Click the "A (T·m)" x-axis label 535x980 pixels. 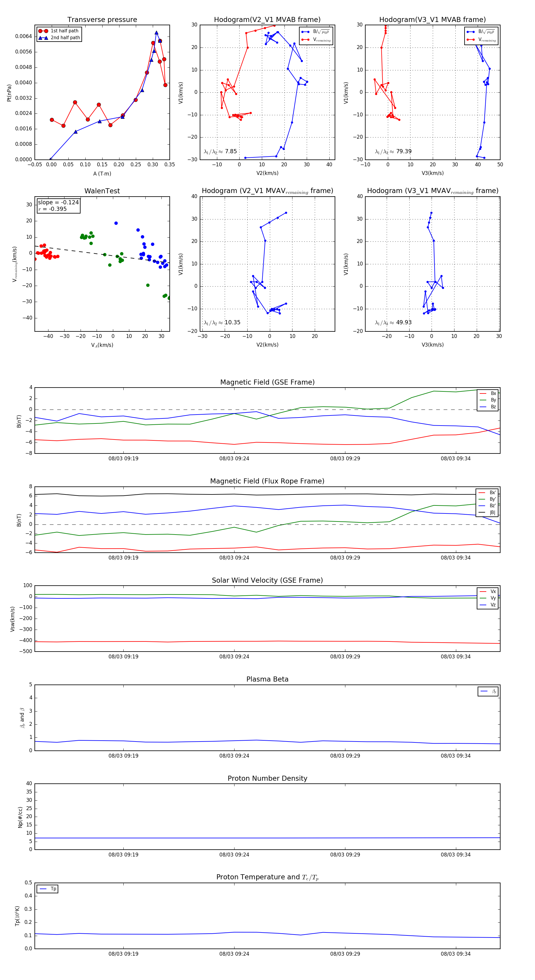102,173
